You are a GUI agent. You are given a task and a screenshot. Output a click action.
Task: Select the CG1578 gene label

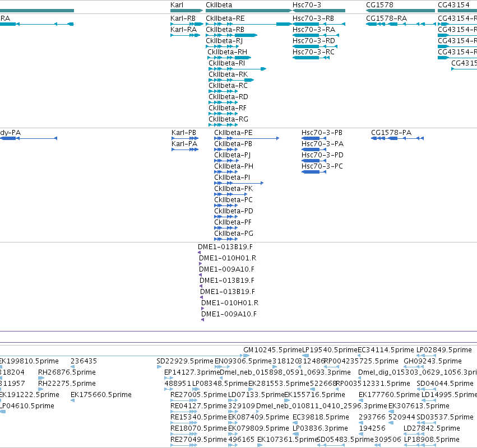(379, 5)
